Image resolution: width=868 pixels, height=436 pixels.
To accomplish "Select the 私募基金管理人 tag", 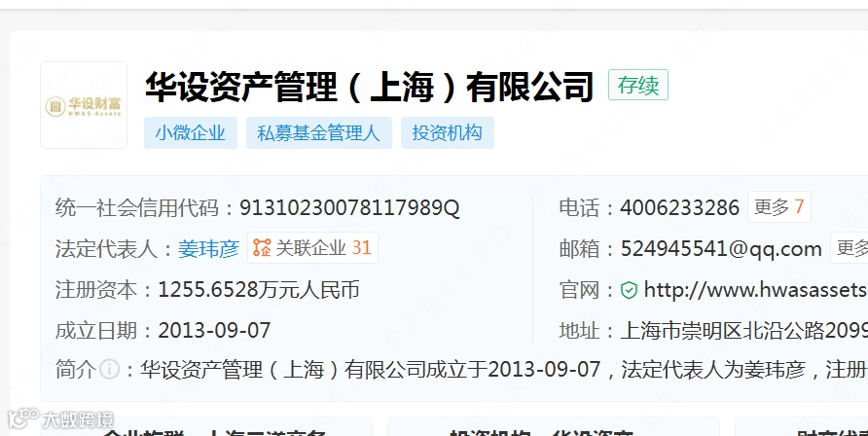I will 319,132.
